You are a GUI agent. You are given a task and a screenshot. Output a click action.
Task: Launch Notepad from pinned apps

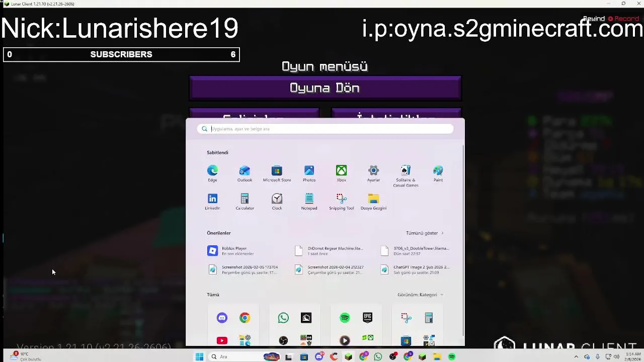click(309, 202)
